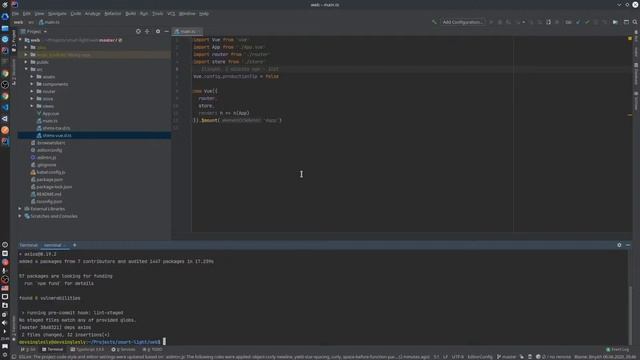Switch to main.ts editor tab
Screen dimensions: 640x360
(188, 31)
